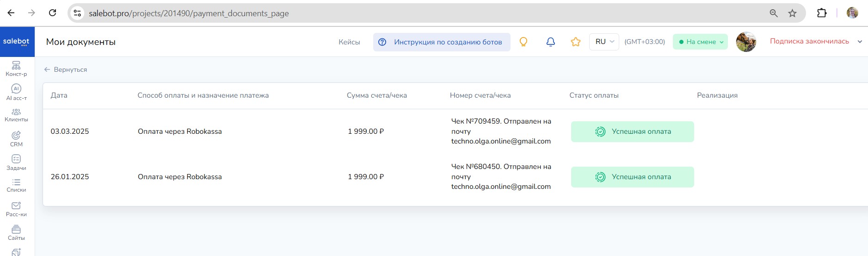Click the date 26.01.2025
Viewport: 868px width, 256px height.
coord(70,177)
